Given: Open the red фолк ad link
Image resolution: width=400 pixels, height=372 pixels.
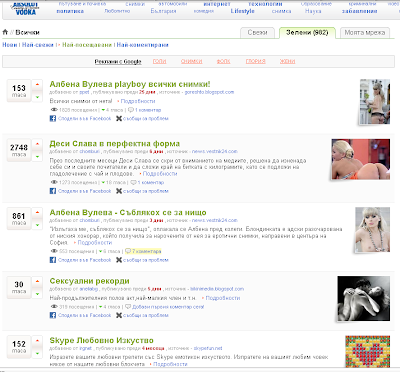Looking at the screenshot, I should pyautogui.click(x=223, y=61).
